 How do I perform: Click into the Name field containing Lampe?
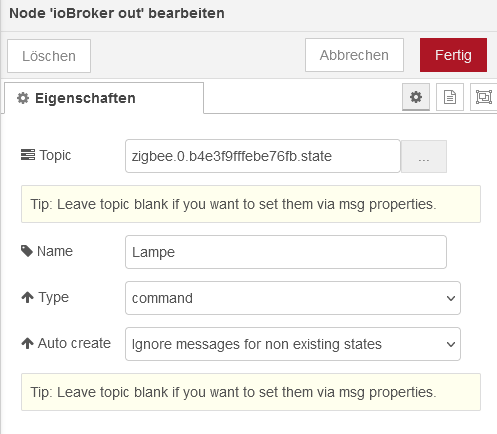pyautogui.click(x=286, y=252)
